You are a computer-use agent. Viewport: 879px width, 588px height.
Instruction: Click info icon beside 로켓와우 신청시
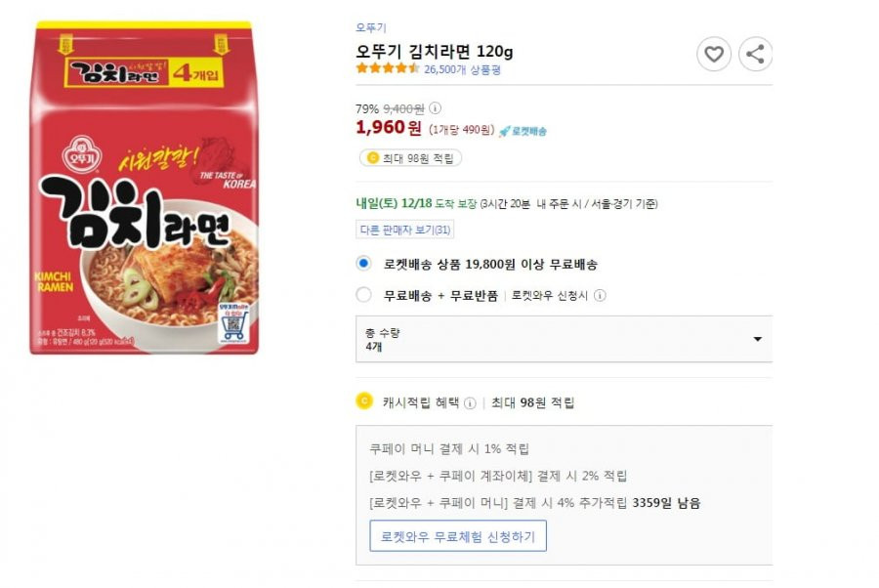click(600, 295)
